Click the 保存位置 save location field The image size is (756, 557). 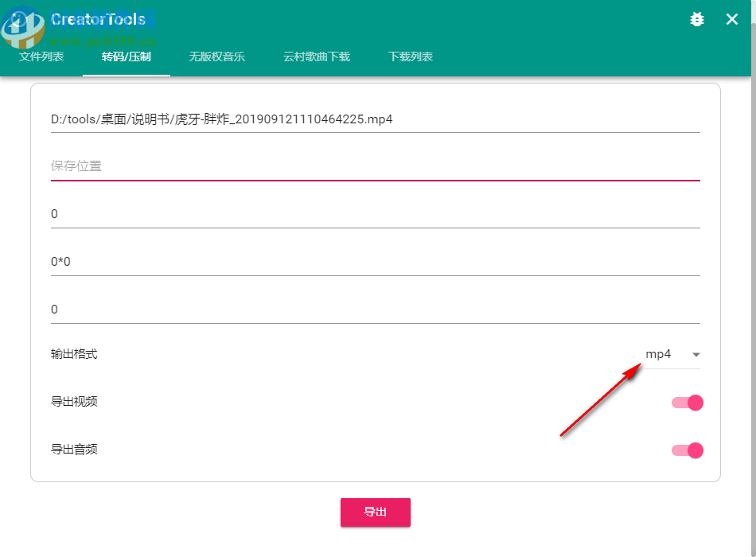(374, 166)
